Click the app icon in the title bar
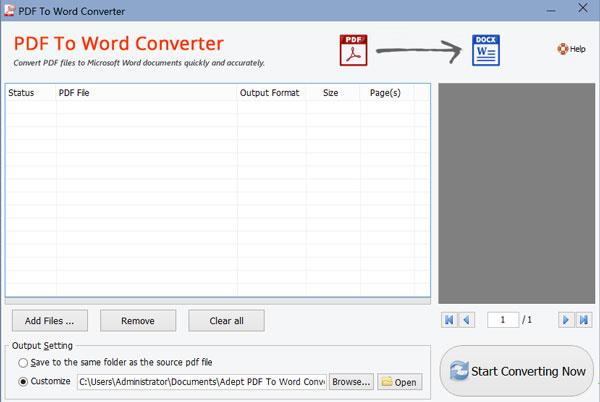The height and width of the screenshot is (402, 600). coord(11,11)
